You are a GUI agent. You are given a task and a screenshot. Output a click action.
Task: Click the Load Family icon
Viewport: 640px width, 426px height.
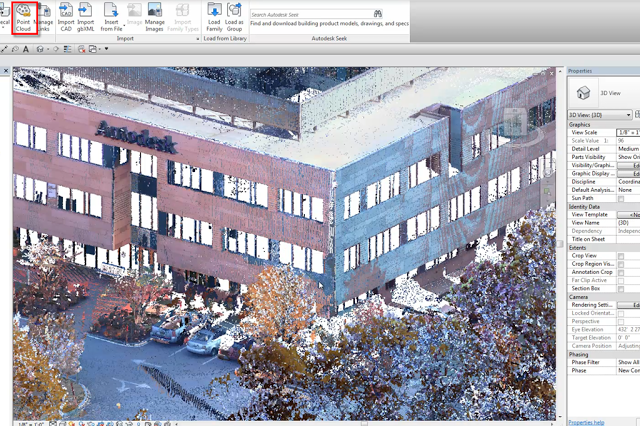[x=214, y=18]
